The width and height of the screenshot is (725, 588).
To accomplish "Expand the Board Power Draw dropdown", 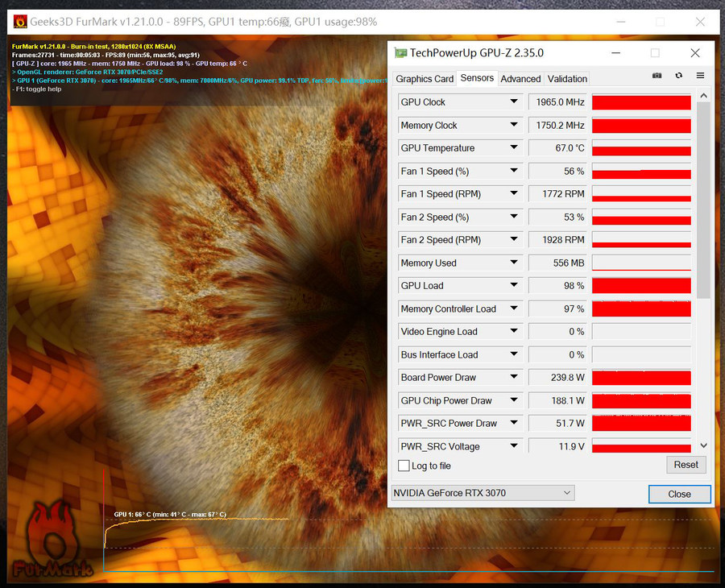I will (x=514, y=378).
